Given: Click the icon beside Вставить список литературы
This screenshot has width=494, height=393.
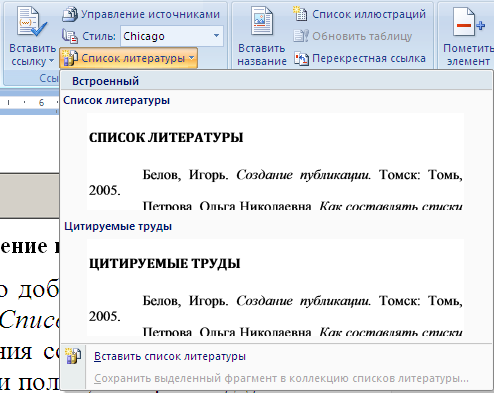Looking at the screenshot, I should tap(73, 356).
